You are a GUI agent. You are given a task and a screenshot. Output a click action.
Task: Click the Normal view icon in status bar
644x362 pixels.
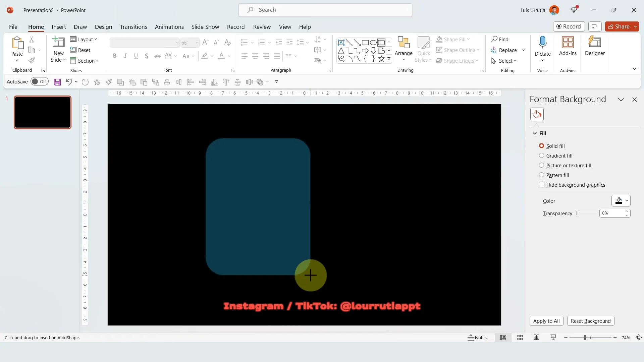coord(503,338)
